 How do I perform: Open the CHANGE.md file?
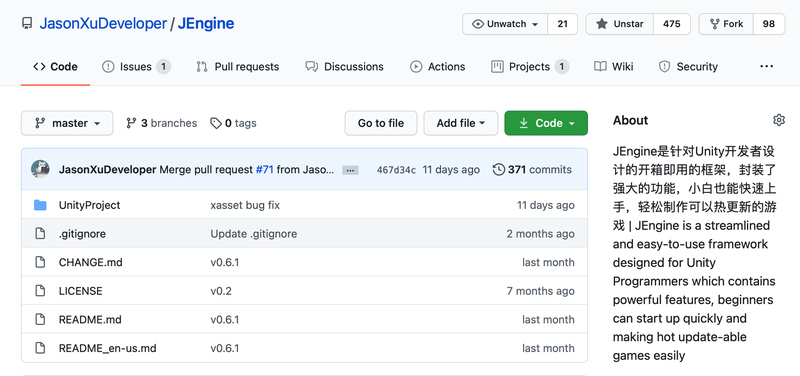[90, 262]
